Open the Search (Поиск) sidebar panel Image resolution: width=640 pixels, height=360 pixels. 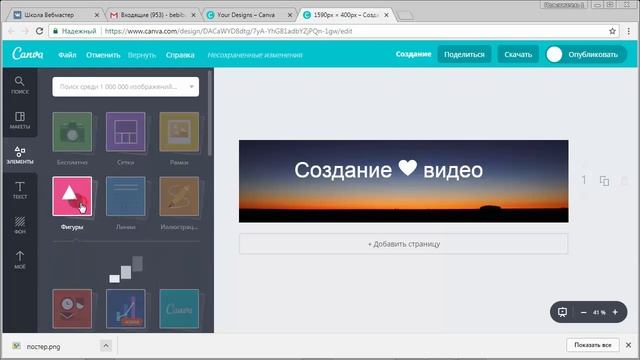(20, 85)
